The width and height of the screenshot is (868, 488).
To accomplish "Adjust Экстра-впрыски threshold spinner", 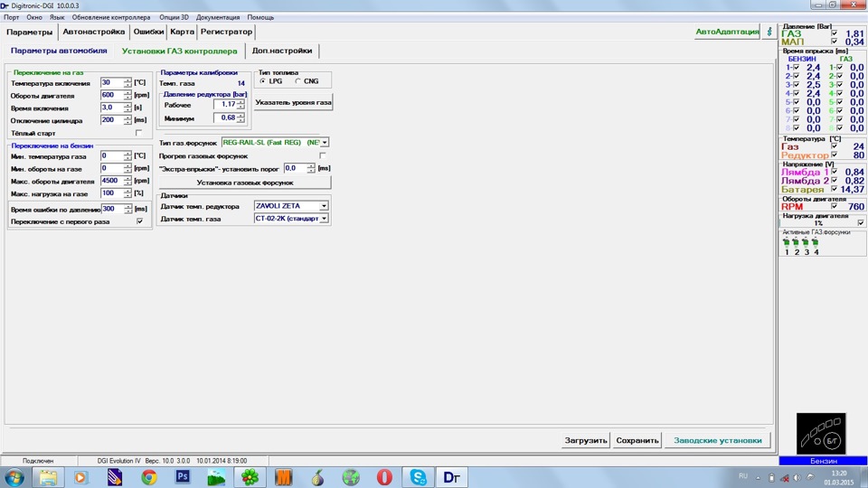I will [311, 168].
